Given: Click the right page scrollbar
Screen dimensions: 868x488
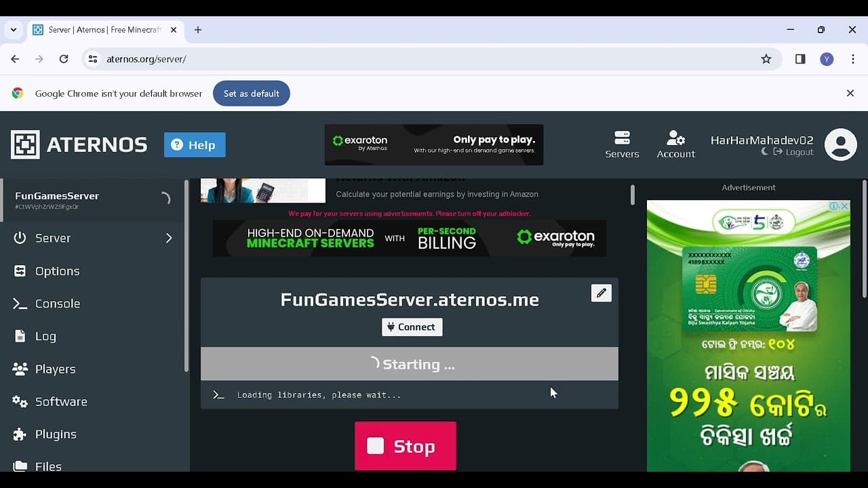Looking at the screenshot, I should (864, 239).
